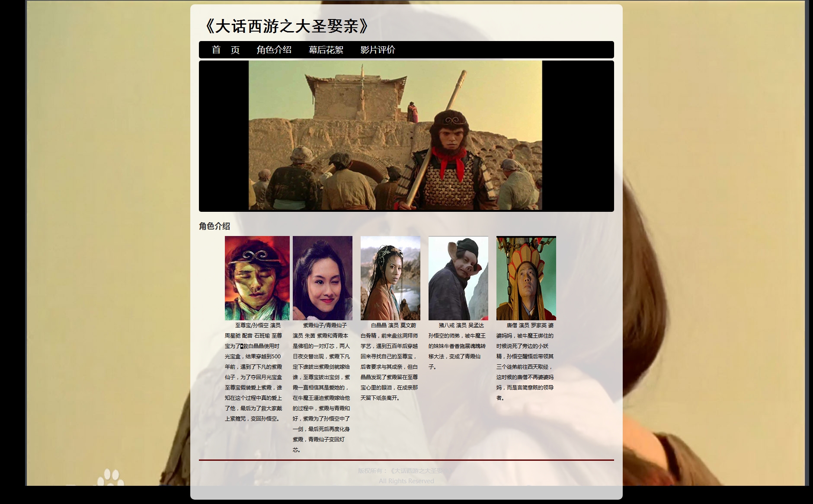Click the 白晶晶 character portrait

pos(390,278)
